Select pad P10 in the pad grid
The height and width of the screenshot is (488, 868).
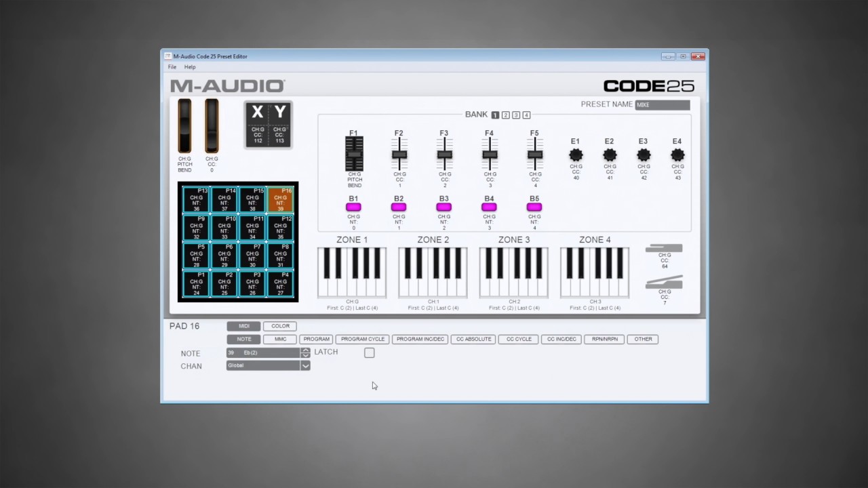tap(224, 228)
